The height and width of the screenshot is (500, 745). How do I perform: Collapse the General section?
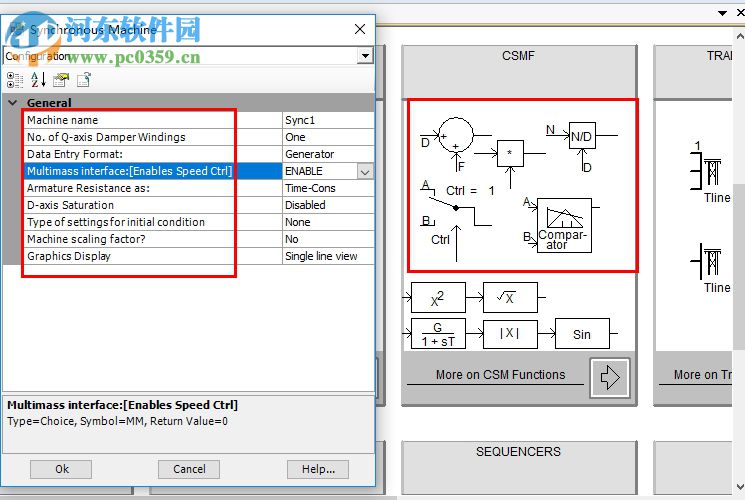pos(13,102)
